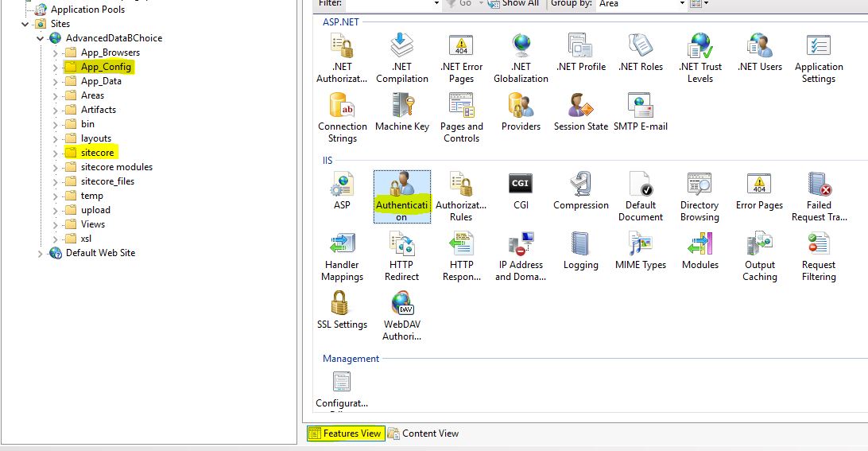Open Machine Key feature
This screenshot has height=451, width=868.
(x=402, y=112)
